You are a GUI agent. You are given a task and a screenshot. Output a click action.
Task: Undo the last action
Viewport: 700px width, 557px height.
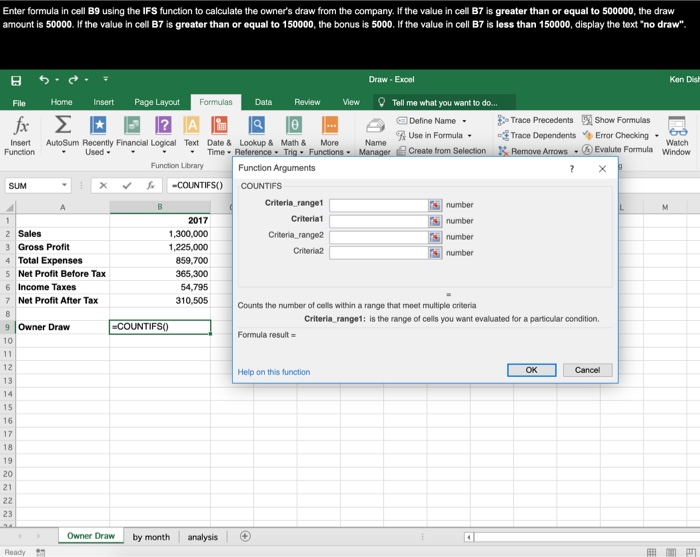(44, 79)
